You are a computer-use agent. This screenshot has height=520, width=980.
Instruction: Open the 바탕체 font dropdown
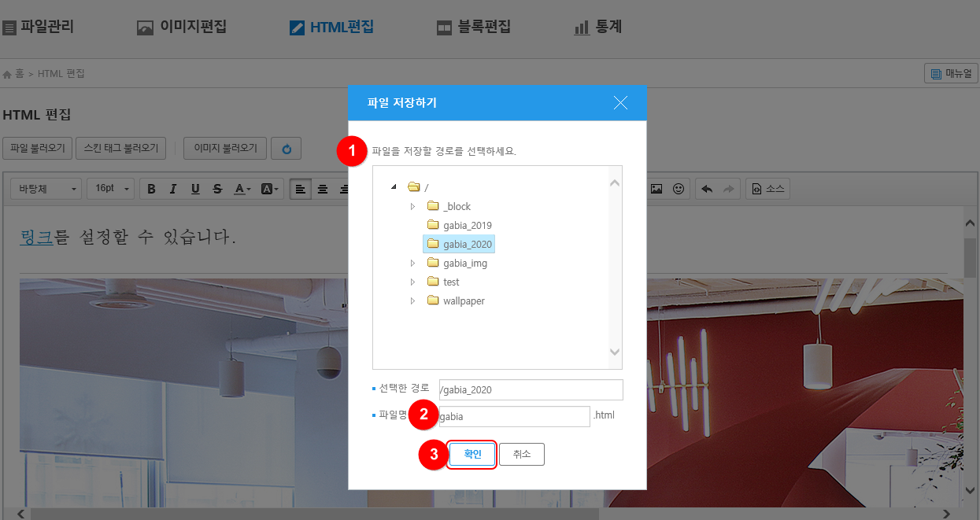click(46, 189)
